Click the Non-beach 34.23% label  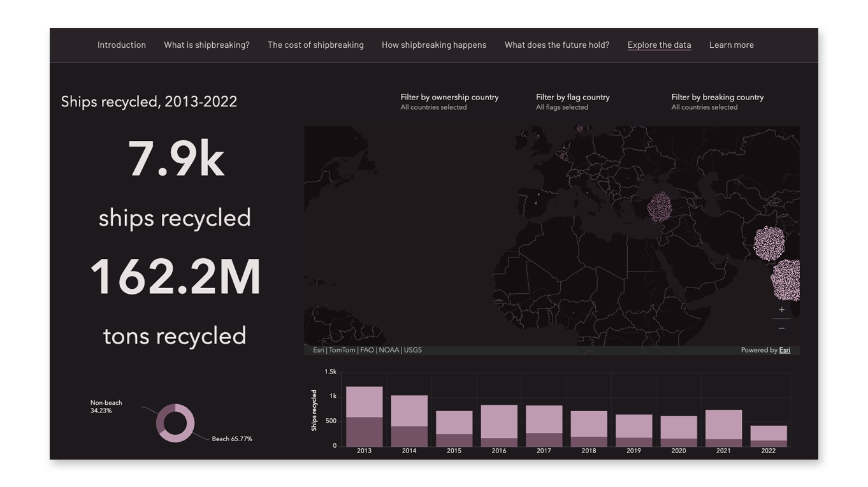(106, 407)
